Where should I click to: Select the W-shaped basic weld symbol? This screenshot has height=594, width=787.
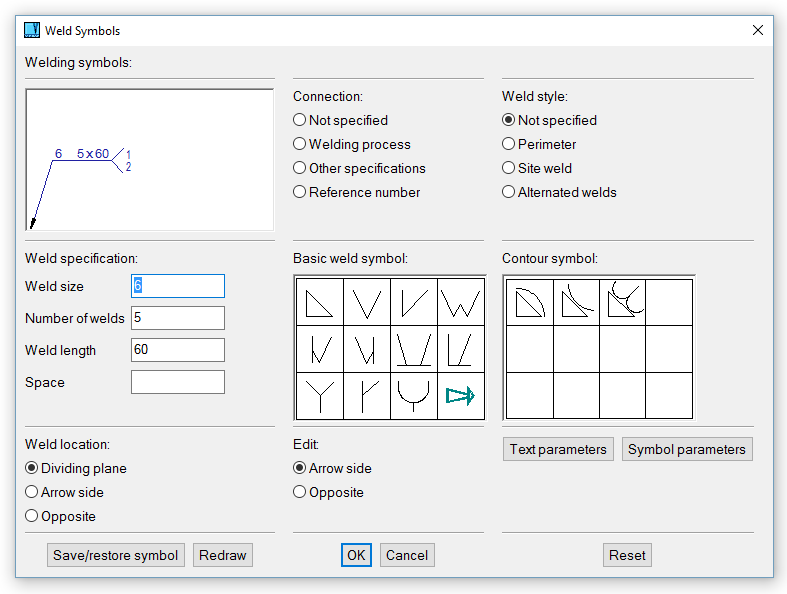tap(460, 302)
